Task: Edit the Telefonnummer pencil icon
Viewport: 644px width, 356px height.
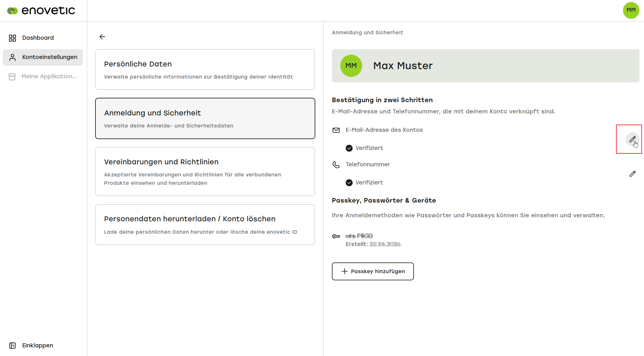Action: pos(632,174)
